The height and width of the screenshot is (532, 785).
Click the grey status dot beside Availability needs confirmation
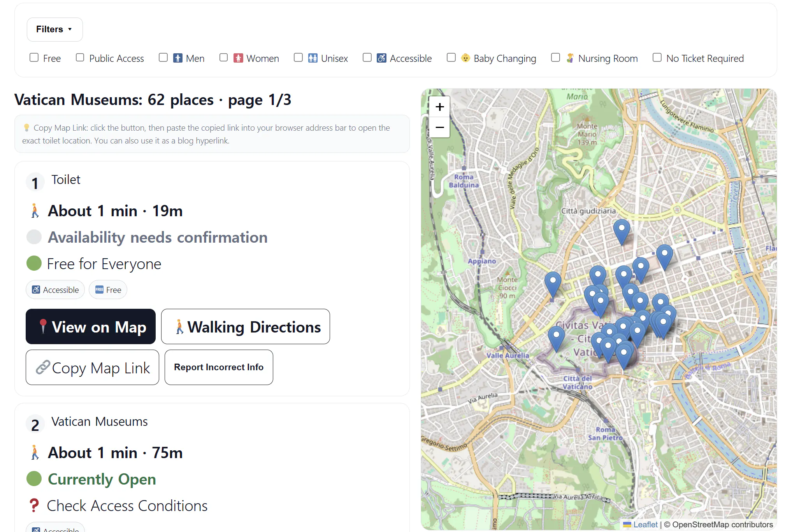34,237
